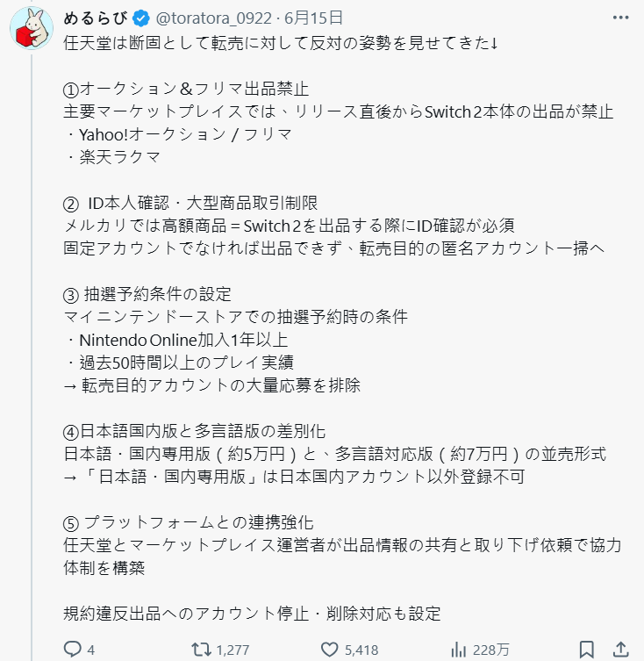Bookmark this post with the bookmark icon
644x661 pixels.
(587, 650)
